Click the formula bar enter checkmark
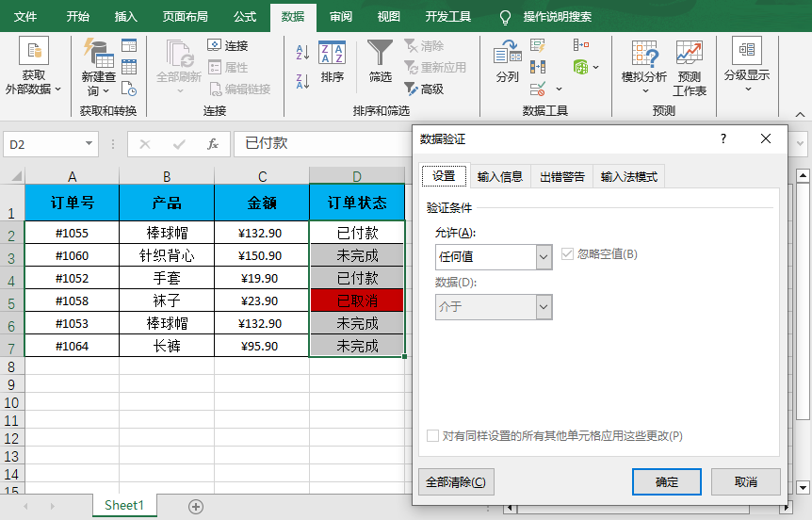 [x=179, y=144]
